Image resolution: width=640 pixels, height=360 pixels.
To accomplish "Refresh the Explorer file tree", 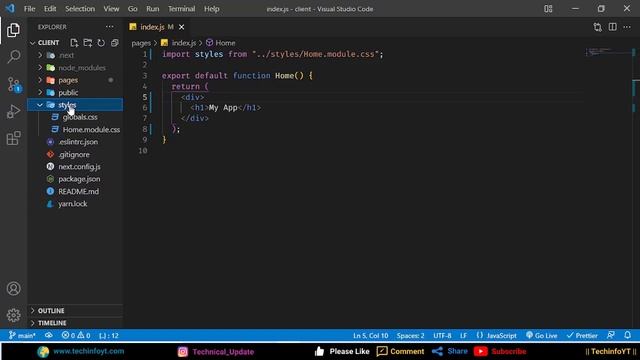I will 101,42.
